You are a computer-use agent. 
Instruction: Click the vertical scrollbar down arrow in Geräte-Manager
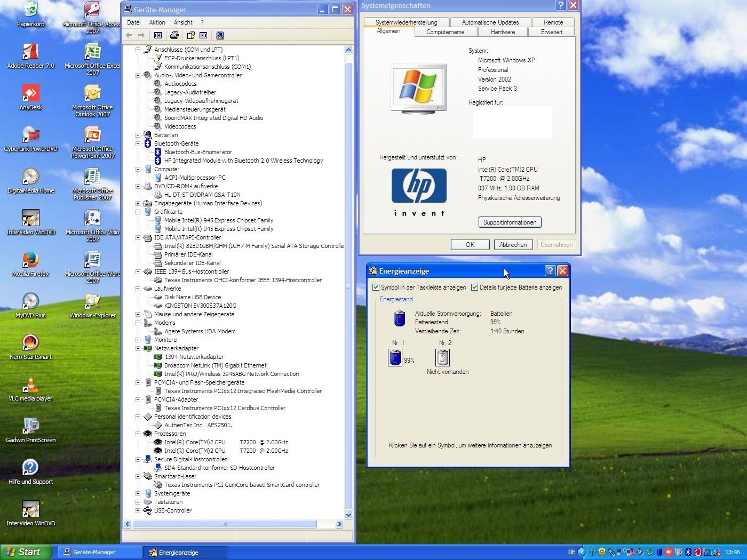[x=349, y=515]
